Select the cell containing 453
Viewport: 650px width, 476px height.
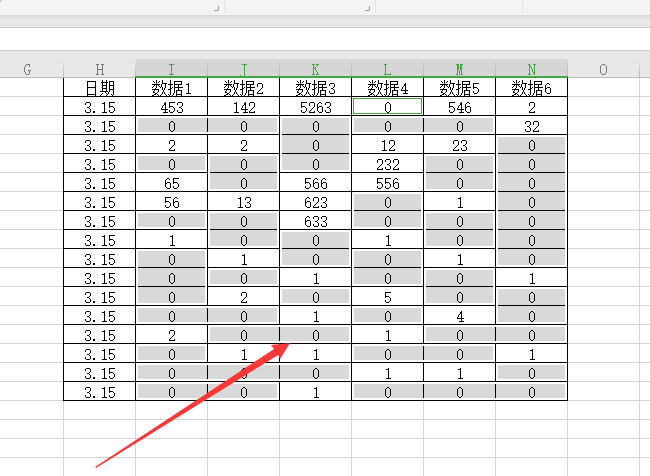171,107
